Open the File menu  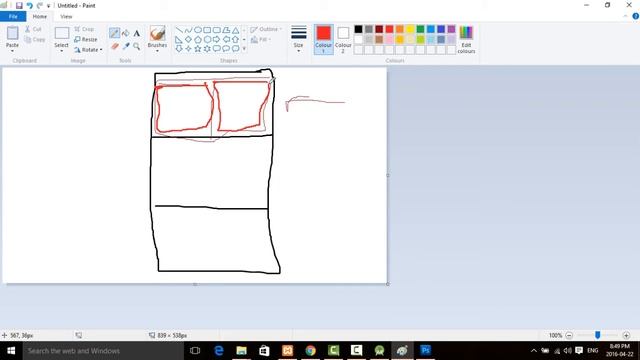click(x=13, y=16)
